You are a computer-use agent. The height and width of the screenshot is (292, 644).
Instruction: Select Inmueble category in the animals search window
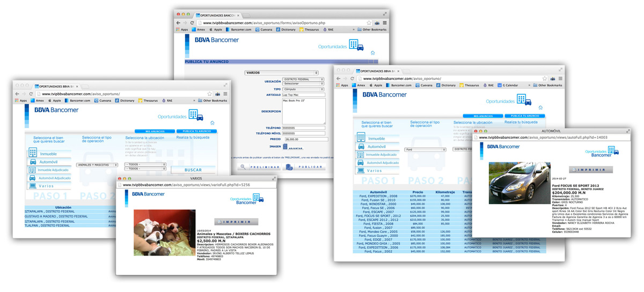[49, 154]
